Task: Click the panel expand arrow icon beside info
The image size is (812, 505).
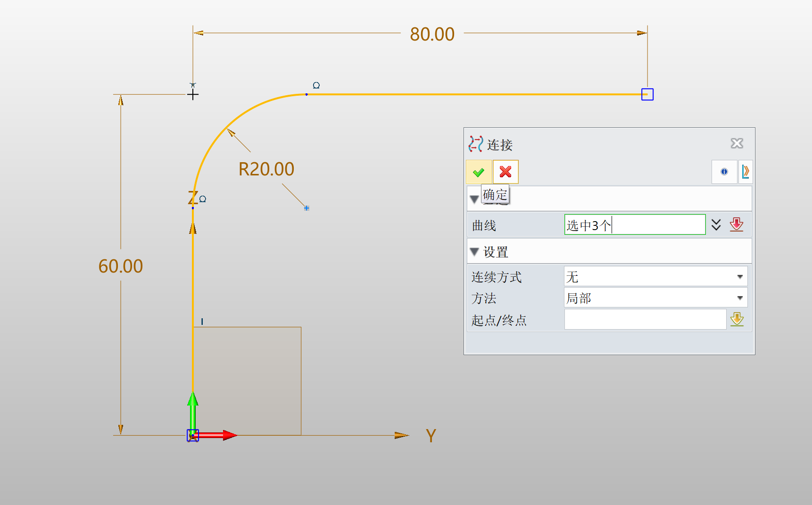Action: pos(746,172)
